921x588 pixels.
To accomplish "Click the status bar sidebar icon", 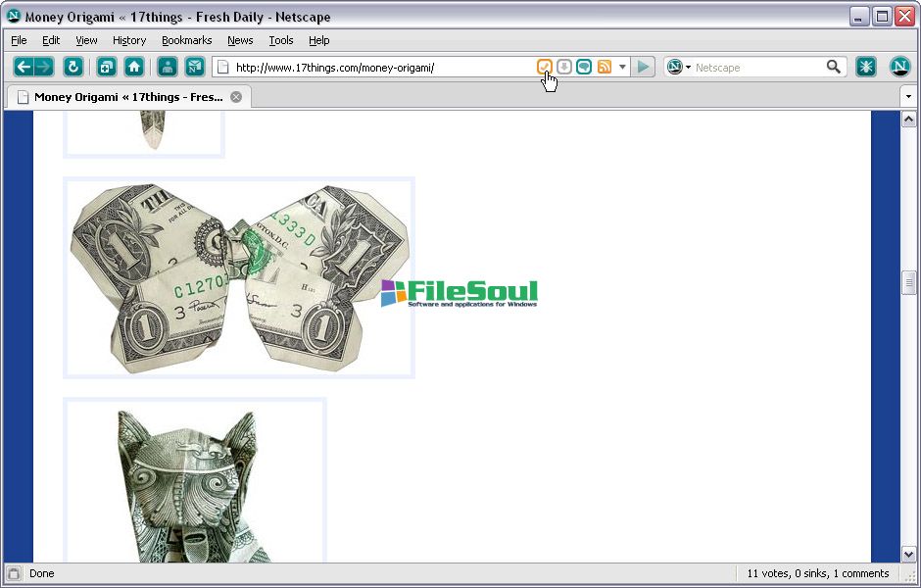I will (x=14, y=574).
